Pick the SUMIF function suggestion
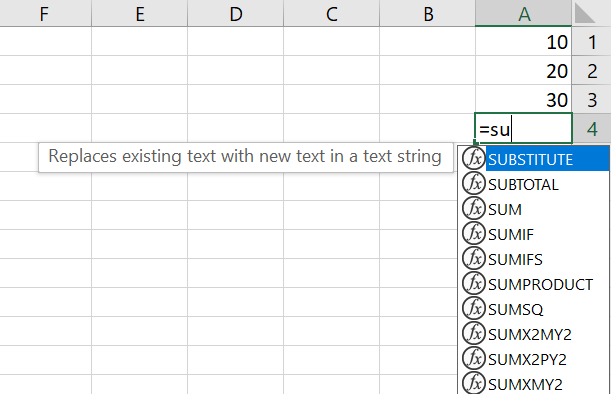Viewport: 611px width, 394px height. tap(534, 233)
